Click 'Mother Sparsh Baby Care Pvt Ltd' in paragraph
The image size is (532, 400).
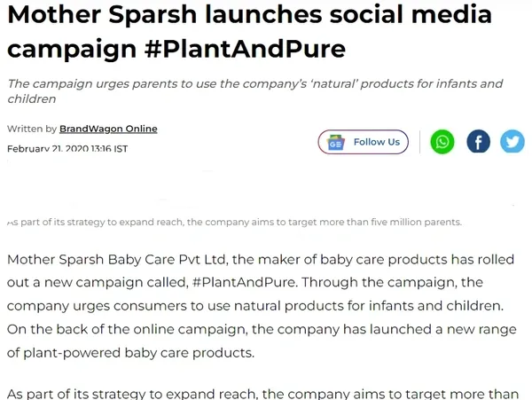pyautogui.click(x=116, y=260)
